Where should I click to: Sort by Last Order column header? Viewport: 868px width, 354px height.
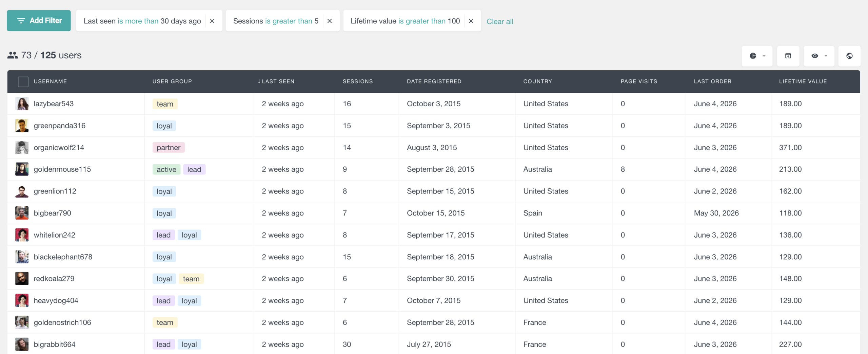pos(712,81)
